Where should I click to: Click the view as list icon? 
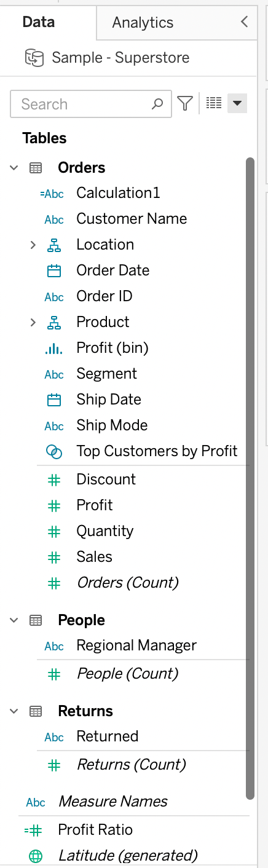coord(214,103)
